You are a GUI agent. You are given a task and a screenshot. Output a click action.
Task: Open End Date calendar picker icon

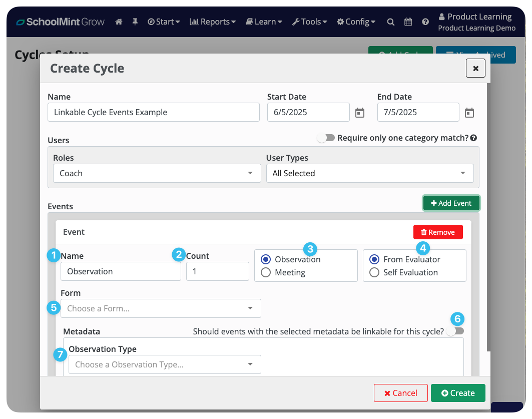click(x=469, y=113)
